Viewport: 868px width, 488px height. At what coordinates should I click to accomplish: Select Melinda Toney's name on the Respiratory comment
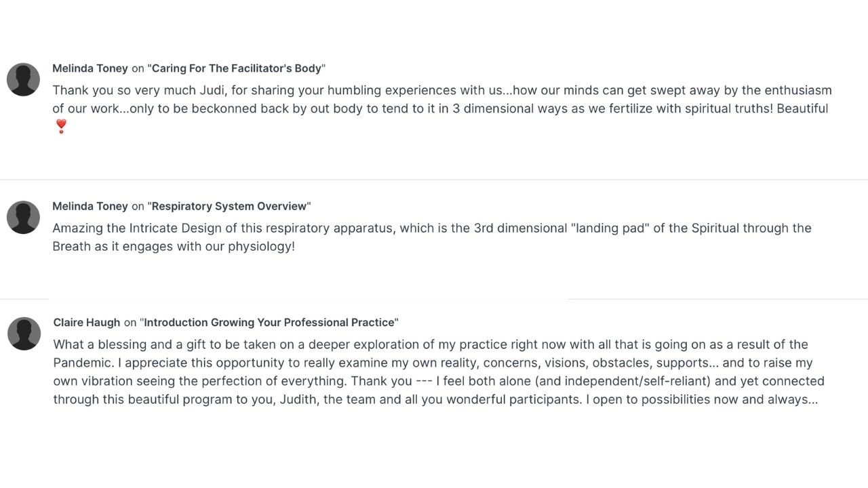(x=90, y=206)
